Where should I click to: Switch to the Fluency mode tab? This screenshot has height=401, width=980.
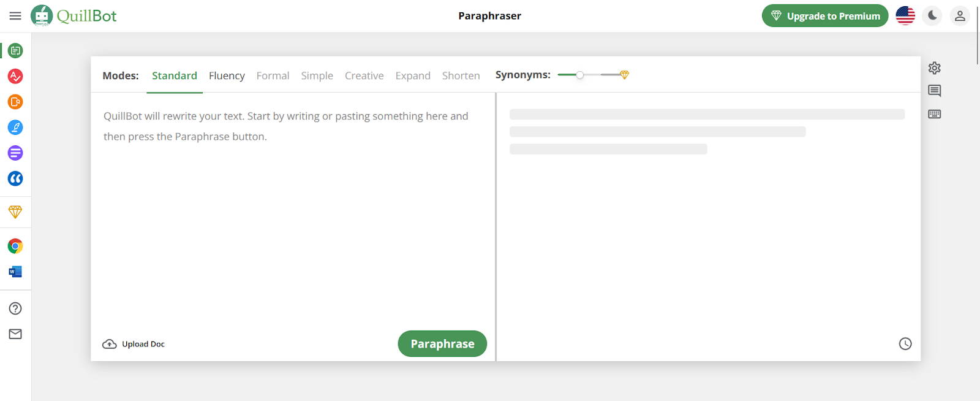click(x=227, y=75)
